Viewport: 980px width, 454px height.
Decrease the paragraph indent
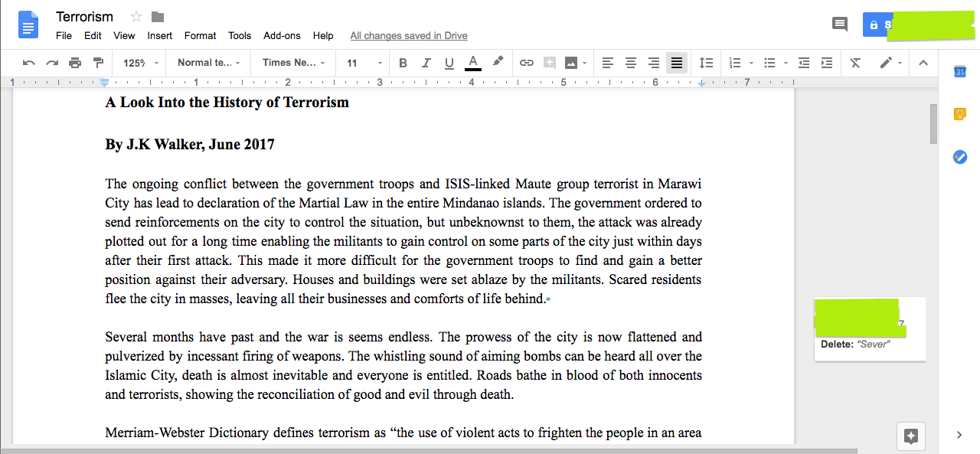pos(803,63)
